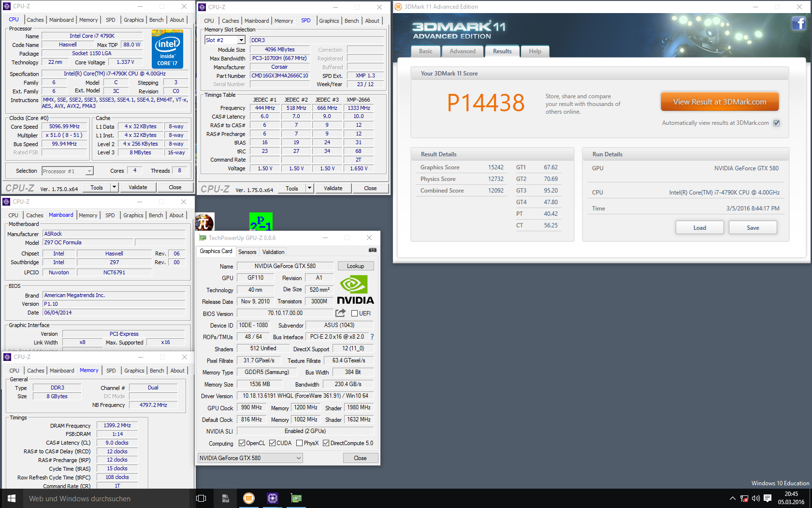Expand Tools dropdown arrow in CPU-Z SPD window
This screenshot has height=508, width=812.
click(x=310, y=188)
